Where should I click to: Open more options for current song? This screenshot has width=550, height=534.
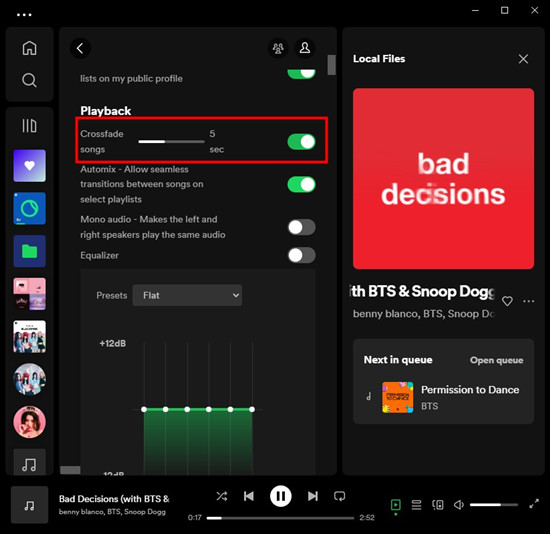(x=529, y=301)
